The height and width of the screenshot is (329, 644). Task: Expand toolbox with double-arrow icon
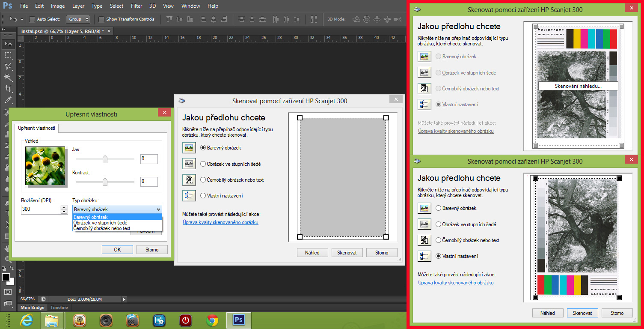[3, 30]
